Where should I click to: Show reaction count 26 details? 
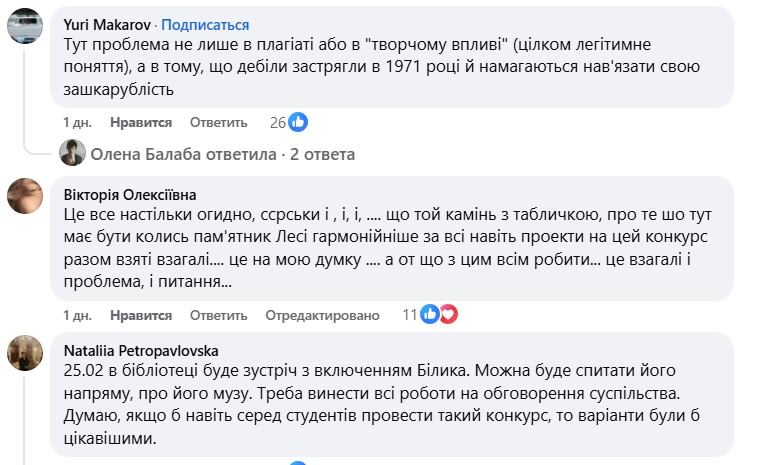click(278, 122)
